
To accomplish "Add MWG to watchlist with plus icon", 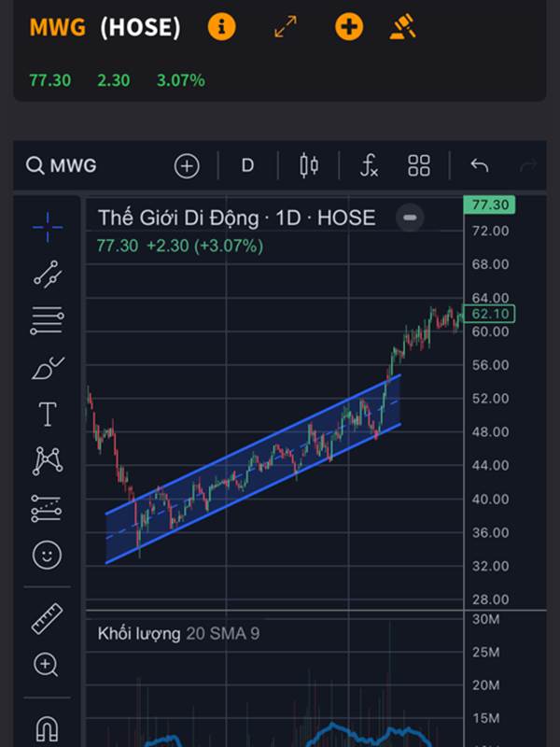I will (349, 27).
